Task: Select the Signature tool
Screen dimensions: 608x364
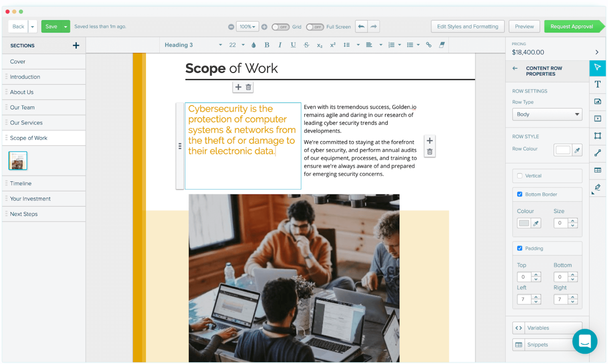Action: (x=598, y=188)
